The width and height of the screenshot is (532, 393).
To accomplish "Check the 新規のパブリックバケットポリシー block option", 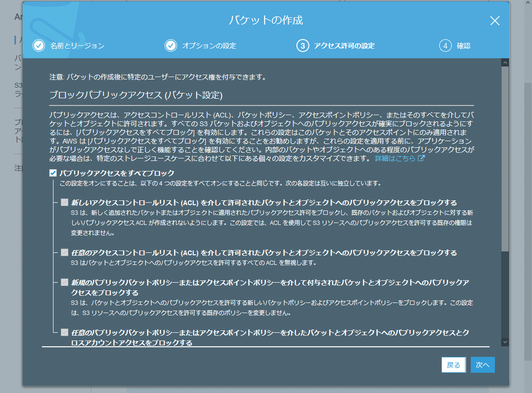I will point(65,283).
